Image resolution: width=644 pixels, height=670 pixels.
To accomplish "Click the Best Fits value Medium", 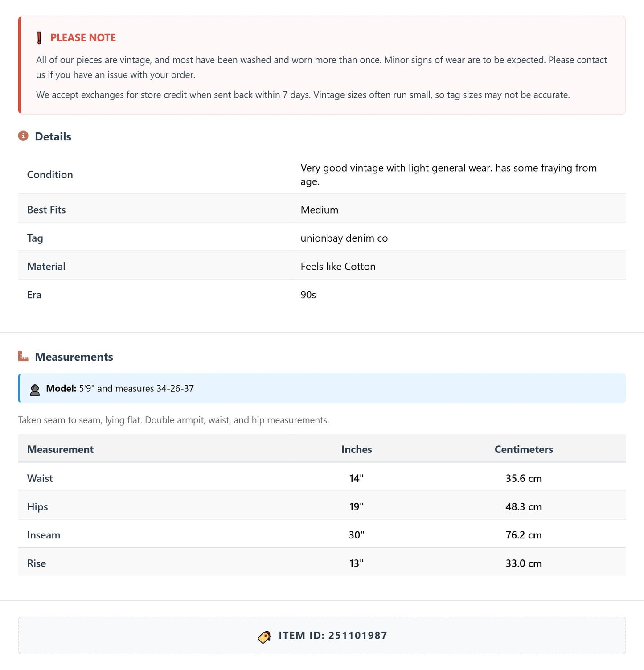I will click(x=320, y=210).
